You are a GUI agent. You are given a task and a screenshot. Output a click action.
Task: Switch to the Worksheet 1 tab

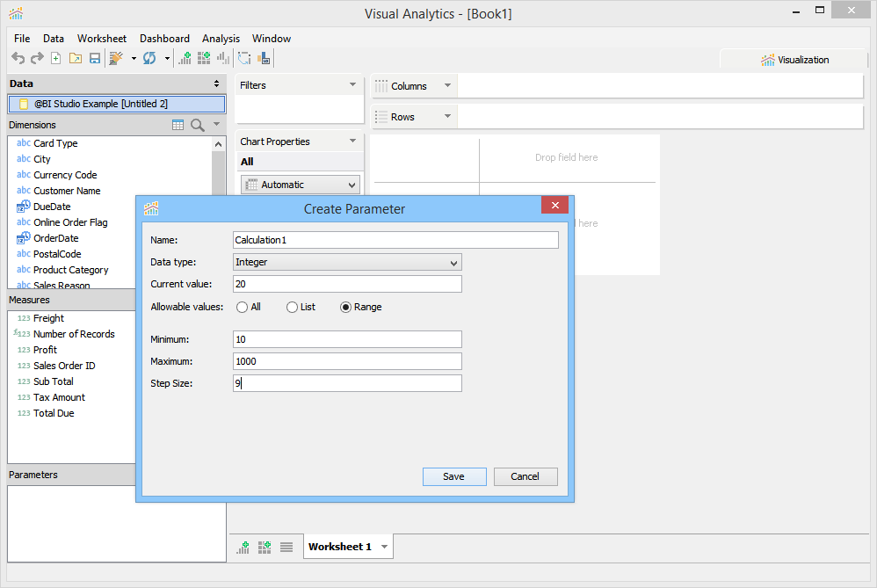click(x=340, y=547)
